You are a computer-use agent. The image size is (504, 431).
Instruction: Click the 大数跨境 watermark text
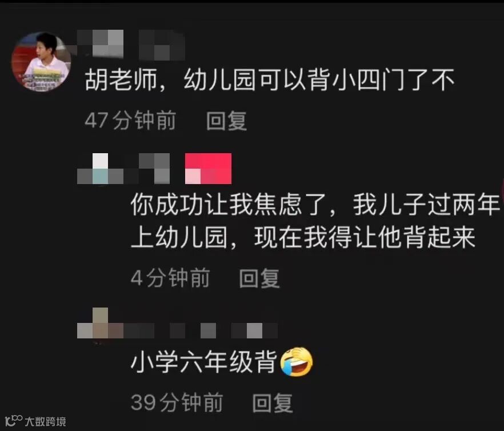click(45, 421)
